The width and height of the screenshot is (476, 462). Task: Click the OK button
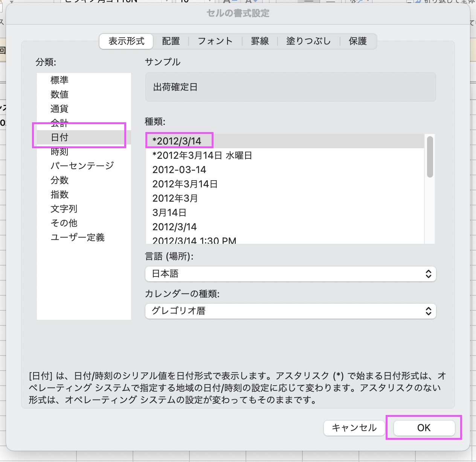(x=424, y=428)
